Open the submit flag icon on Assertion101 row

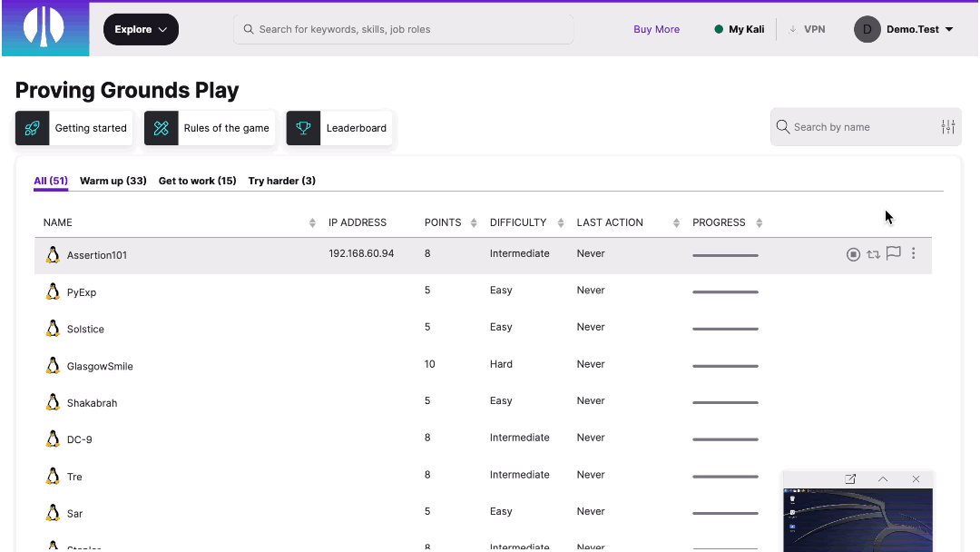point(893,254)
